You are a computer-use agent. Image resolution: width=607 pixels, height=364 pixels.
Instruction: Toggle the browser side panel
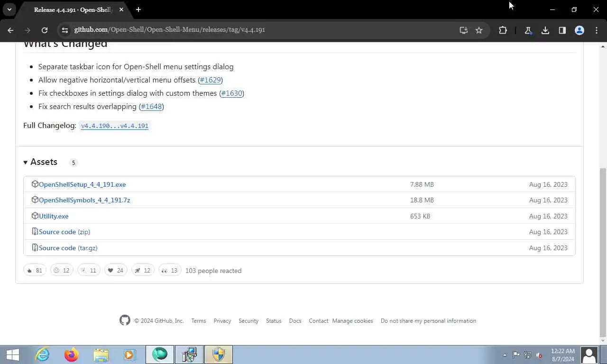point(562,30)
